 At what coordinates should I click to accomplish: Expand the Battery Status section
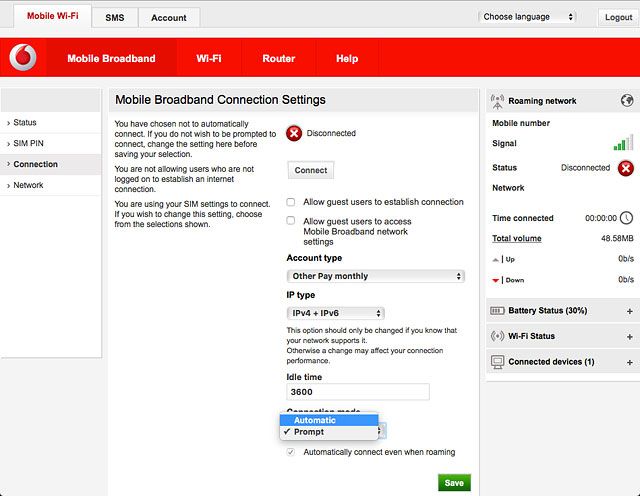(x=629, y=311)
